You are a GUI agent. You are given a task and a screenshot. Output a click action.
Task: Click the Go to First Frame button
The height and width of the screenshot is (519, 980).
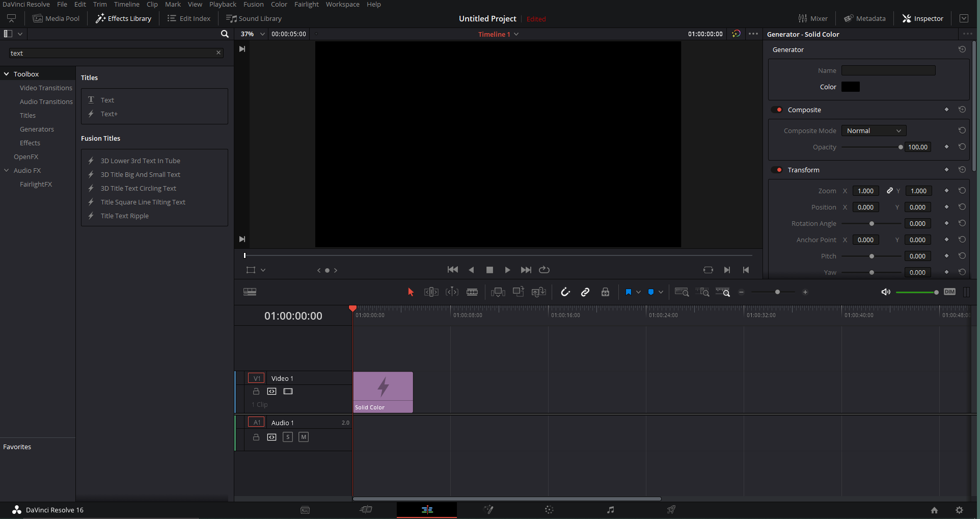(x=452, y=270)
